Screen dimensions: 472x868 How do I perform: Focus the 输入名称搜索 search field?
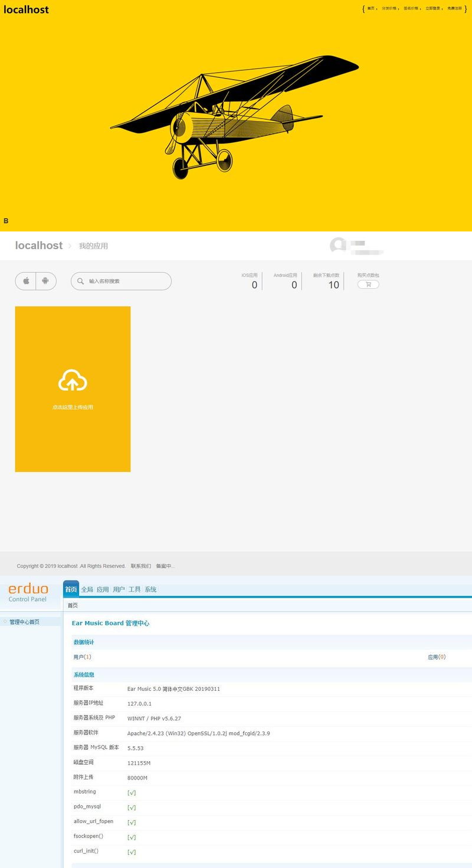click(x=121, y=281)
